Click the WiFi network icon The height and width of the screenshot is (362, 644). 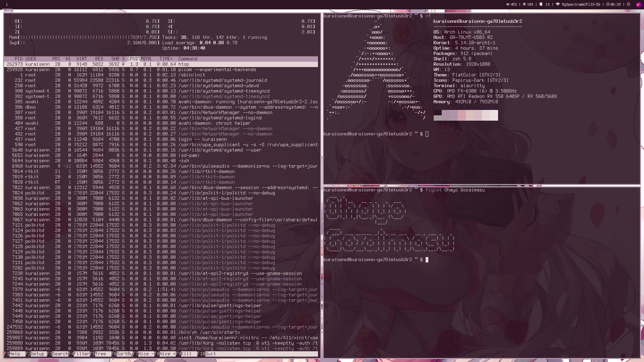(558, 4)
